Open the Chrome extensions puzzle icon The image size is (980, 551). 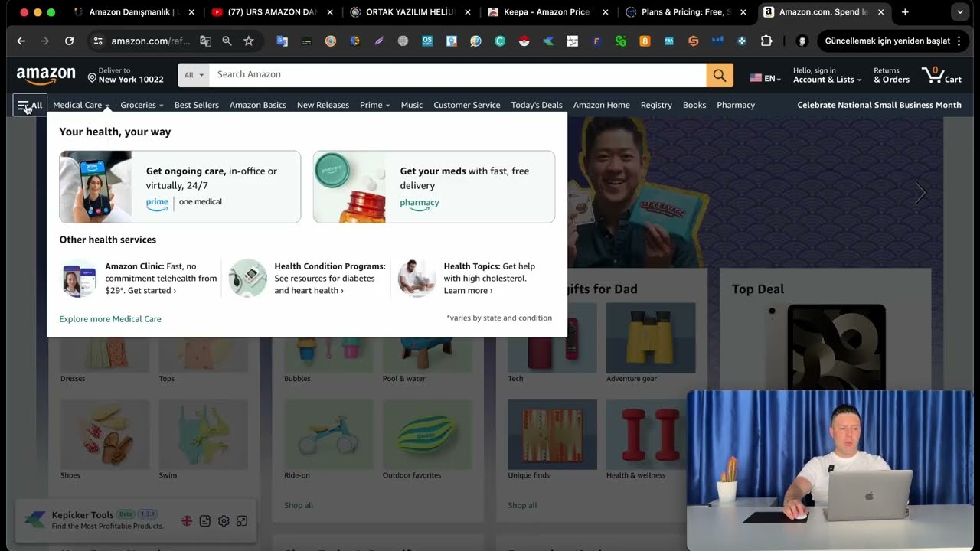[x=766, y=41]
